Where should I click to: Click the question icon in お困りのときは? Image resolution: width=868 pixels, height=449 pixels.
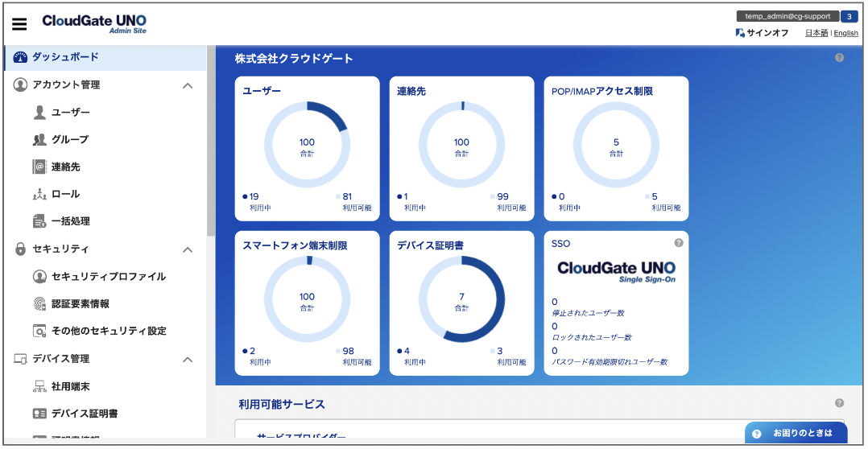[757, 434]
